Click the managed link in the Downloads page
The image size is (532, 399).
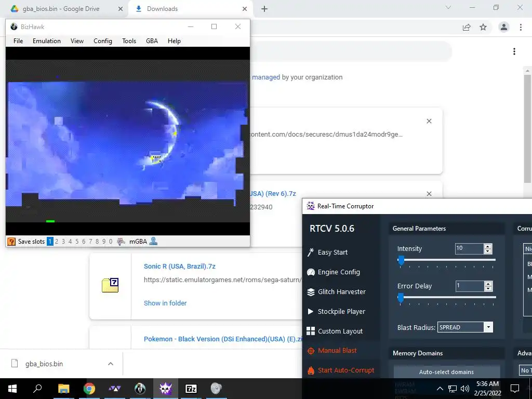coord(266,77)
